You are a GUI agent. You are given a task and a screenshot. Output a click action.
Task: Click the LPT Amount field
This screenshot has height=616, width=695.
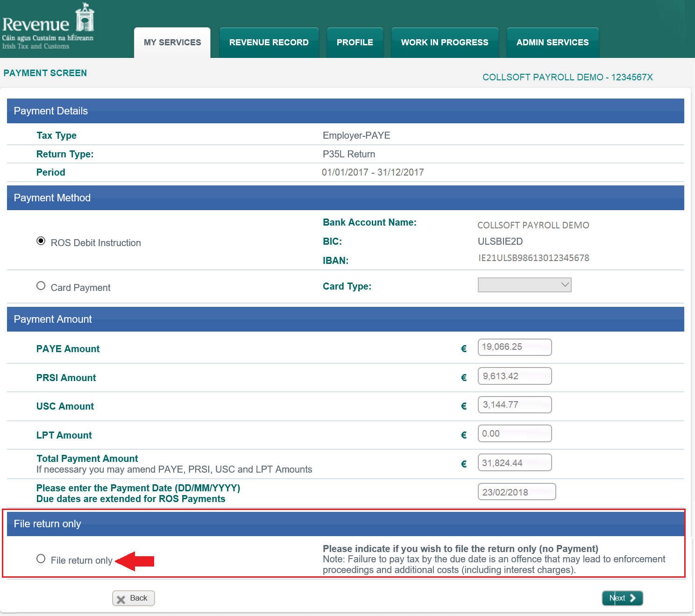(x=514, y=434)
